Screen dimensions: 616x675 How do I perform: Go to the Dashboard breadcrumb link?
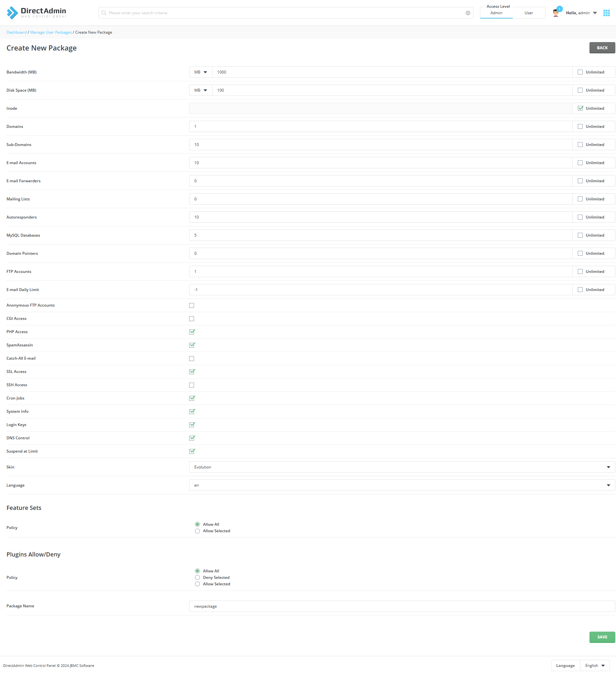17,32
